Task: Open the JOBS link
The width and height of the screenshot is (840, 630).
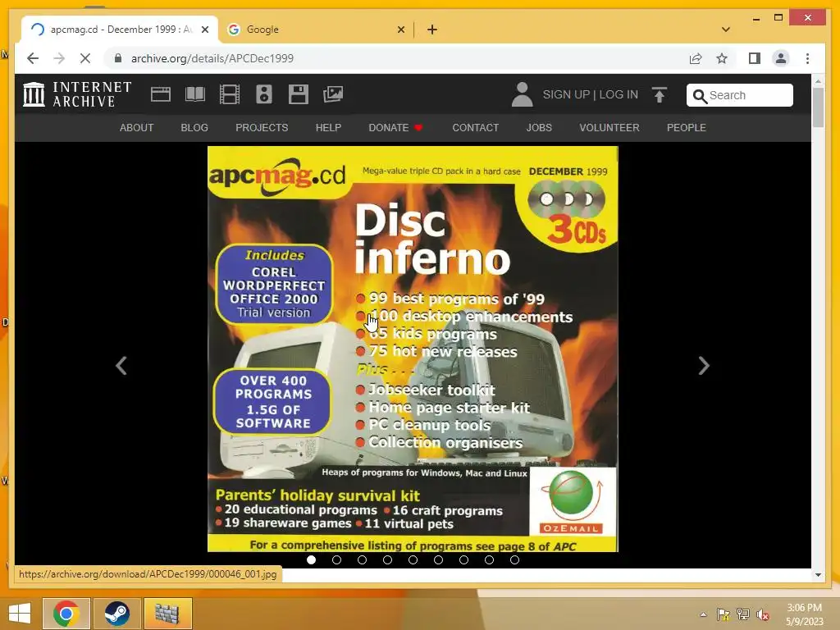Action: click(539, 127)
